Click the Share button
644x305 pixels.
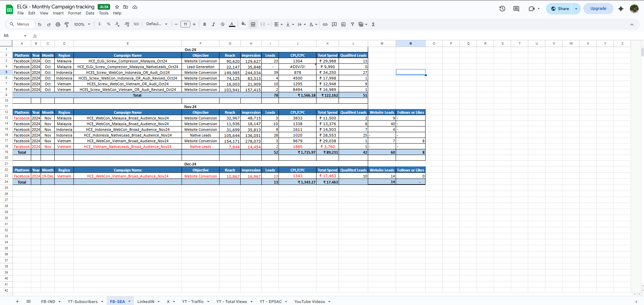click(x=560, y=9)
